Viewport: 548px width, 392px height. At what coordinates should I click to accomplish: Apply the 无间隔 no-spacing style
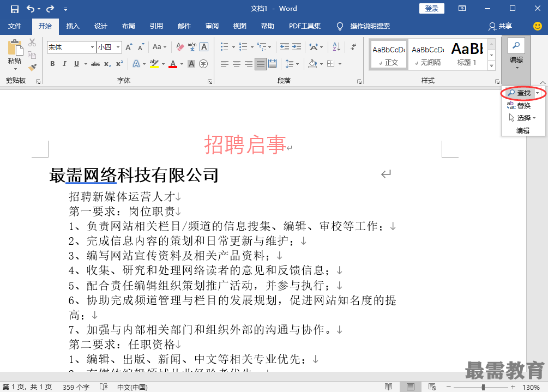[x=427, y=54]
